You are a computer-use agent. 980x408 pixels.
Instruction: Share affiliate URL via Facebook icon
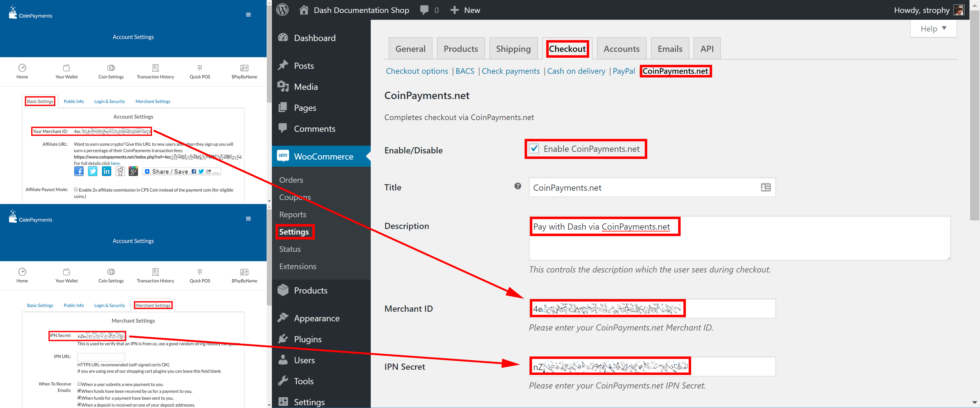tap(79, 171)
